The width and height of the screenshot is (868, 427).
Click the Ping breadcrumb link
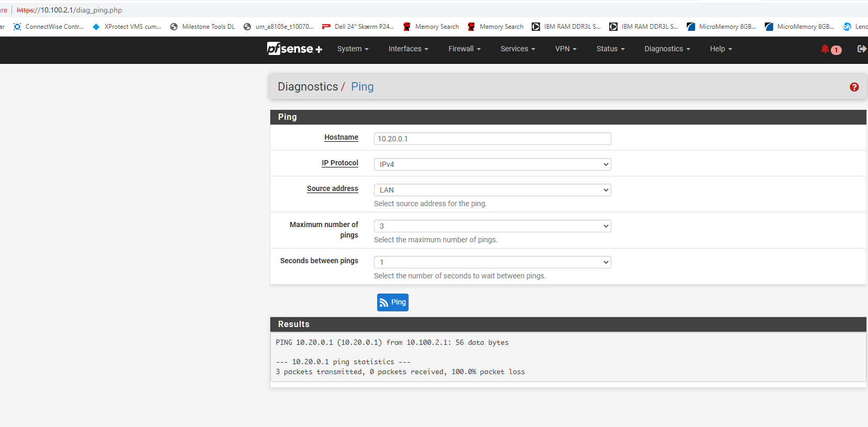coord(362,87)
